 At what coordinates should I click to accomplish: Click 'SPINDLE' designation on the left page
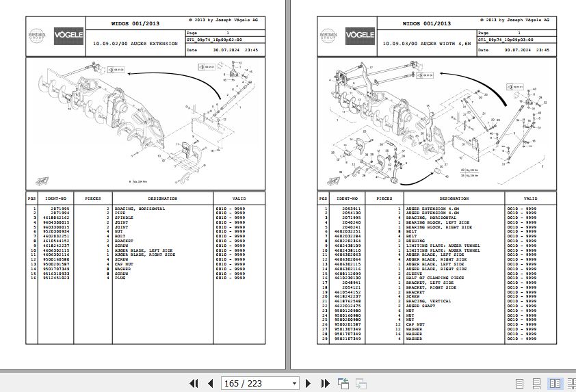pos(125,218)
